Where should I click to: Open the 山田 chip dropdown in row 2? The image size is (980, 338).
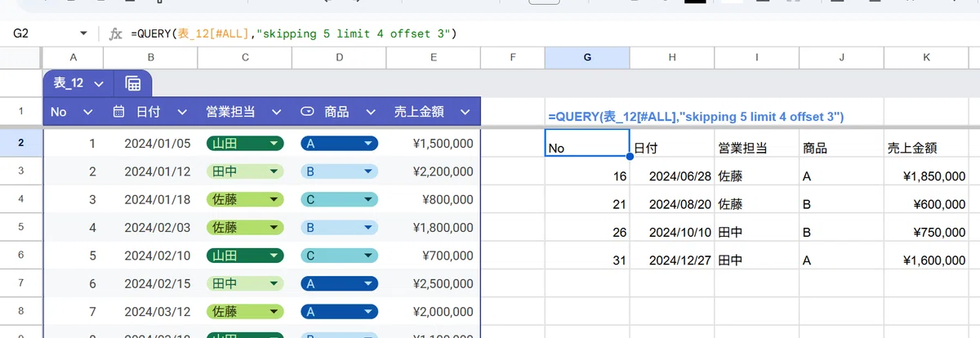point(244,144)
